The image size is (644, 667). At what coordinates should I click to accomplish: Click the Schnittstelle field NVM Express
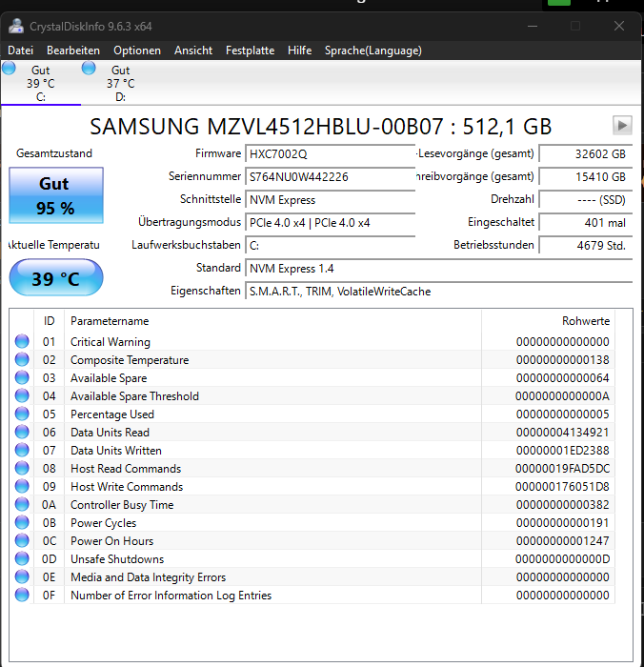point(330,199)
